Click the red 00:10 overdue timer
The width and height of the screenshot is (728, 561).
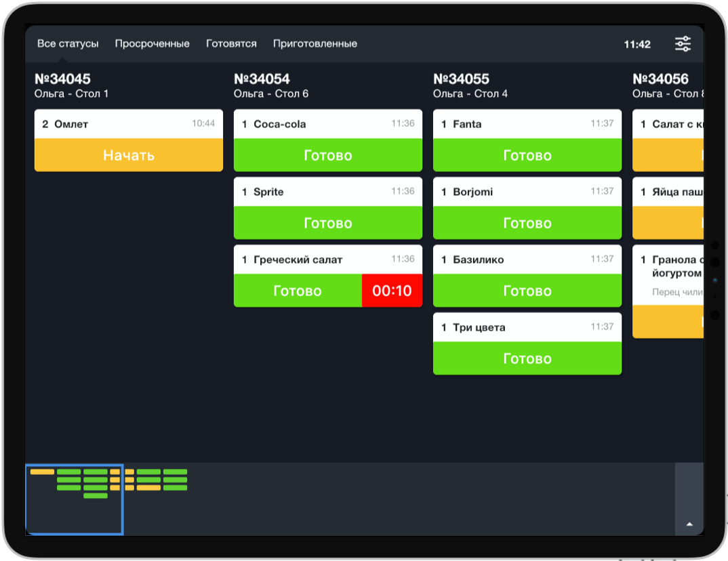point(392,291)
